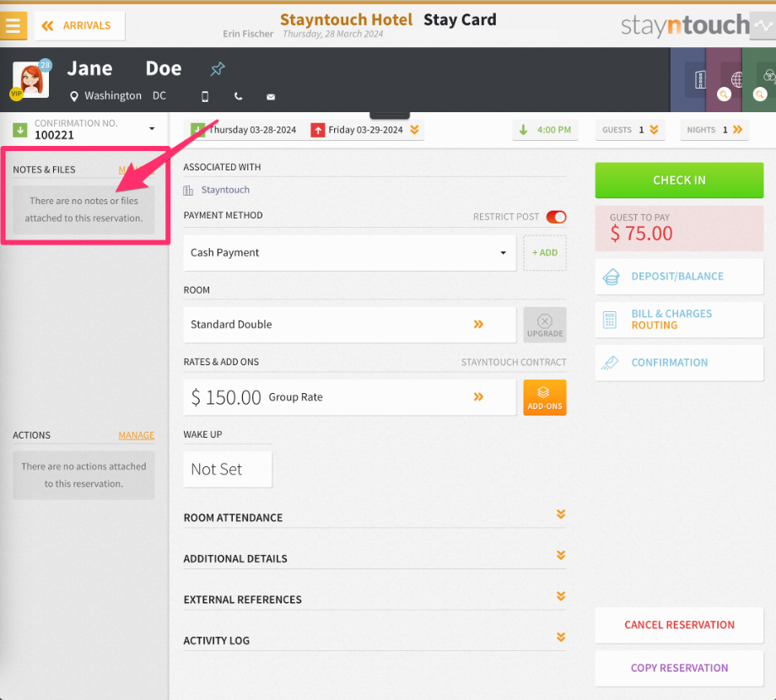Click the 'no notes or files' message
Image resolution: width=776 pixels, height=700 pixels.
coord(84,209)
